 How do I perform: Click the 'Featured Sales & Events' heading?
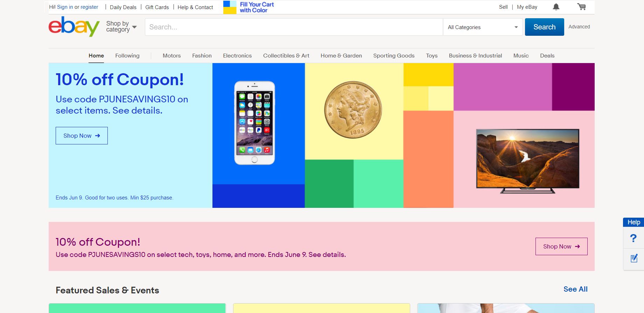(x=107, y=290)
